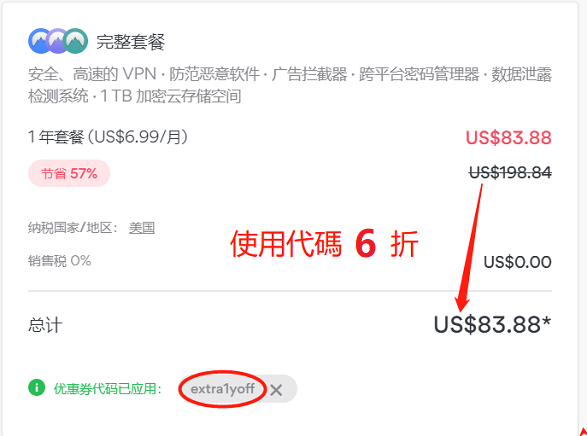587x436 pixels.
Task: Click the 节省 57% savings badge
Action: pyautogui.click(x=69, y=173)
